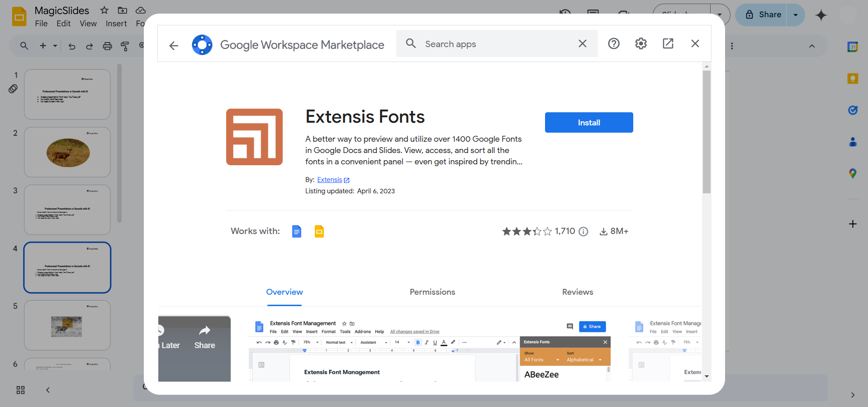Open Marketplace settings gear
The width and height of the screenshot is (868, 407).
tap(640, 43)
